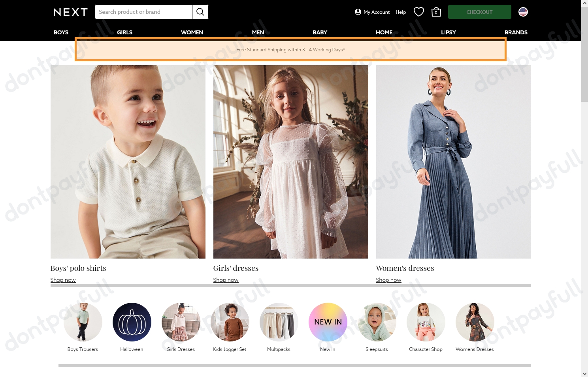Screen dimensions: 588x377
Task: Change country via the US flag icon
Action: click(523, 12)
